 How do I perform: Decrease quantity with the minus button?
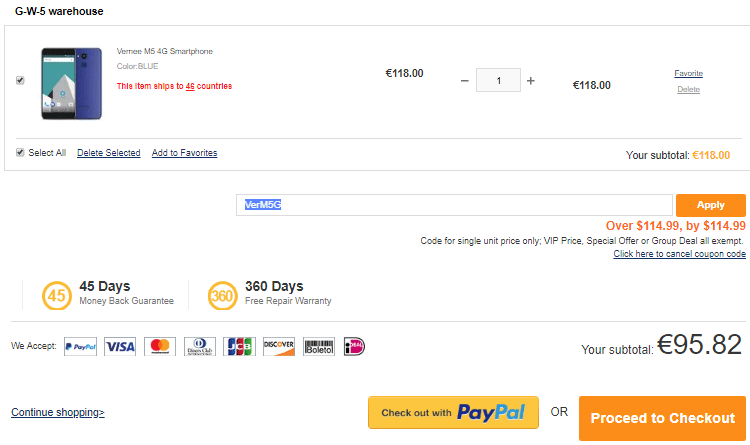[464, 81]
